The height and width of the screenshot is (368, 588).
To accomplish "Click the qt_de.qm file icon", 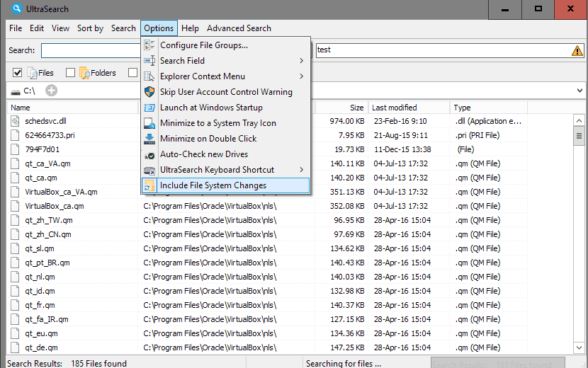I will tap(15, 347).
